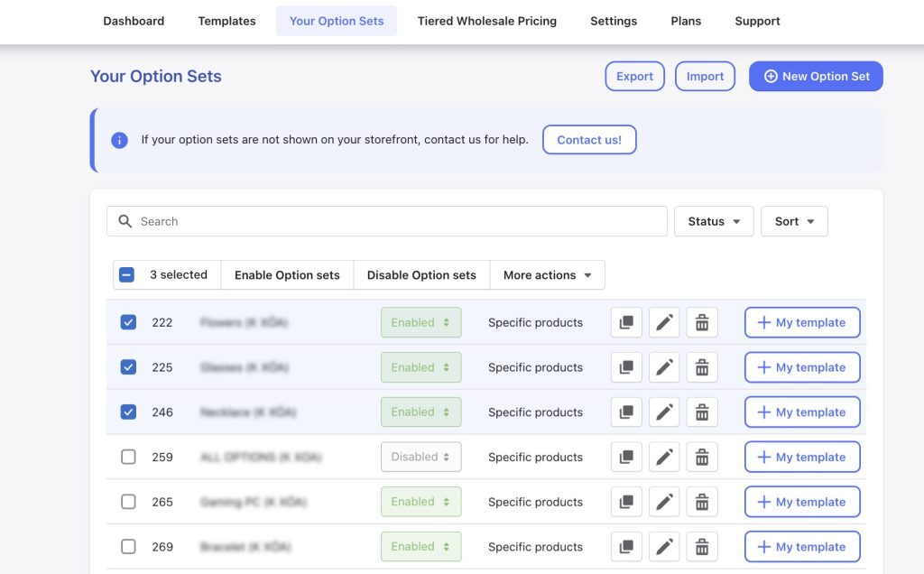The width and height of the screenshot is (924, 574).
Task: Open the Templates tab
Action: coord(226,22)
